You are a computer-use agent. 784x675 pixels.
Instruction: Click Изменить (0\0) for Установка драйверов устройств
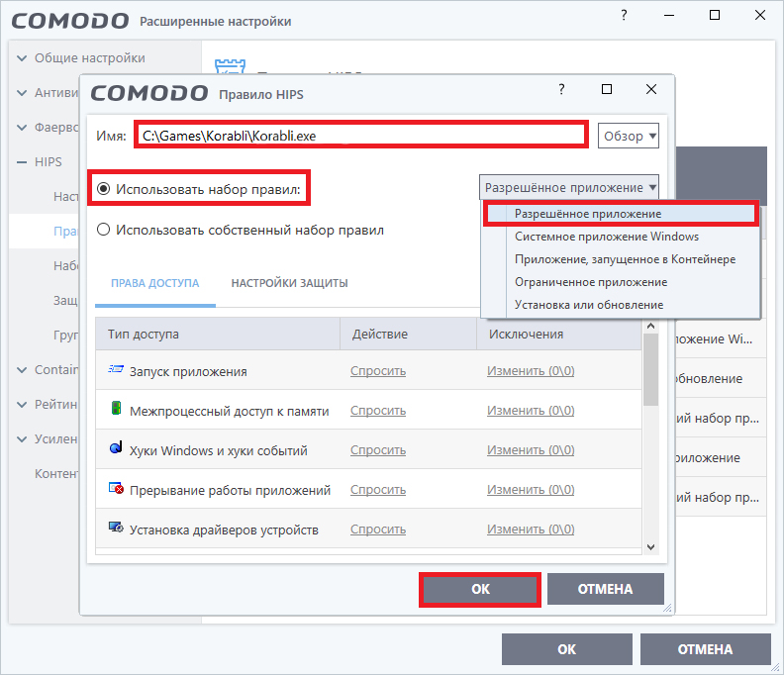(531, 529)
